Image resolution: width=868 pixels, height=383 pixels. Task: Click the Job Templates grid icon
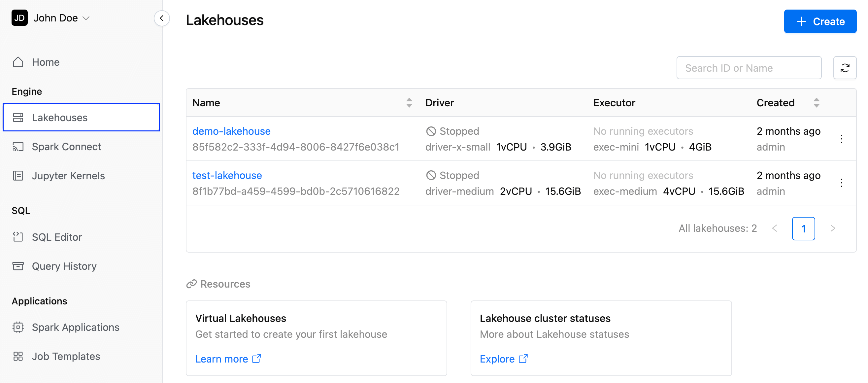18,356
